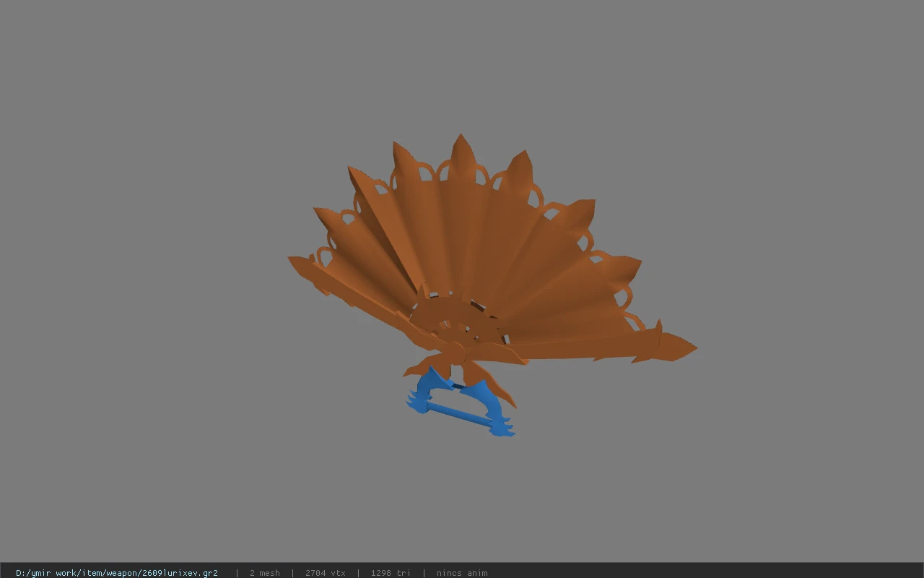The height and width of the screenshot is (578, 924).
Task: Click the "2 mesh" status entry
Action: click(265, 573)
